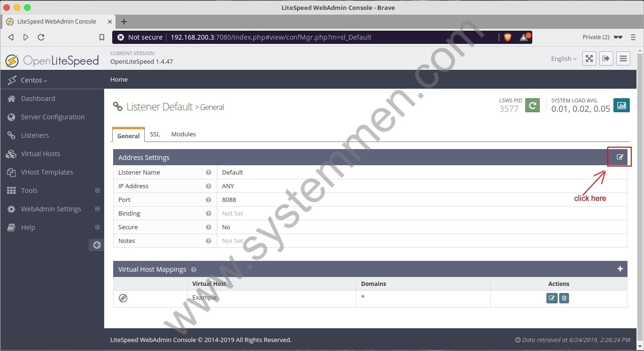
Task: Select the port value 8088
Action: pos(229,200)
